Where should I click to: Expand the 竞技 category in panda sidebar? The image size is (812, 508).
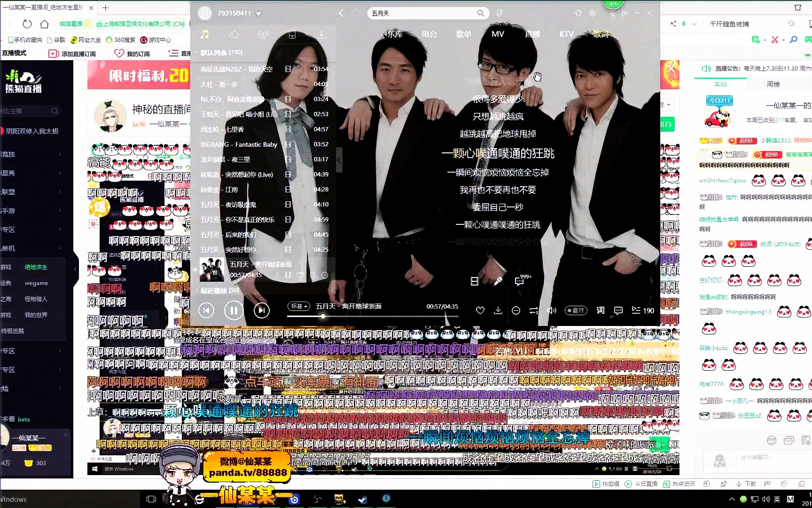coord(31,154)
